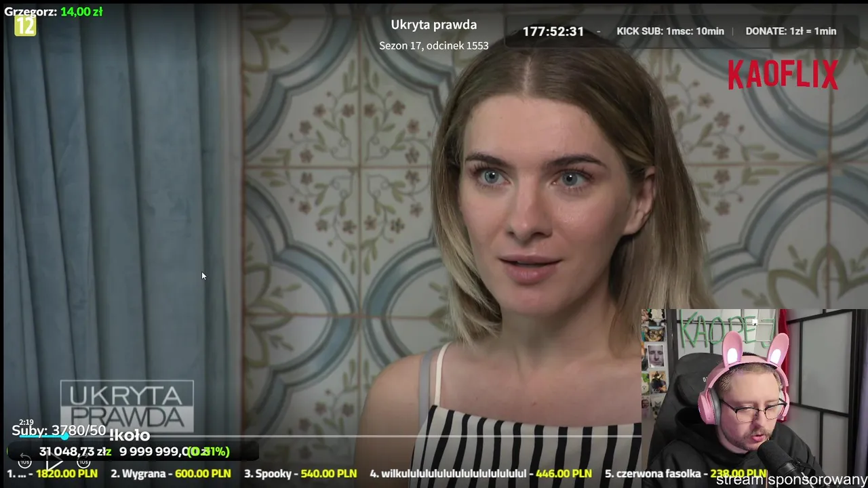Click the 2:19 playback time label

coord(26,422)
